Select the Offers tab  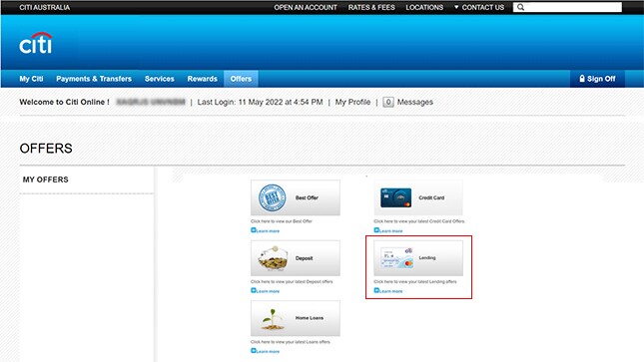[x=241, y=79]
